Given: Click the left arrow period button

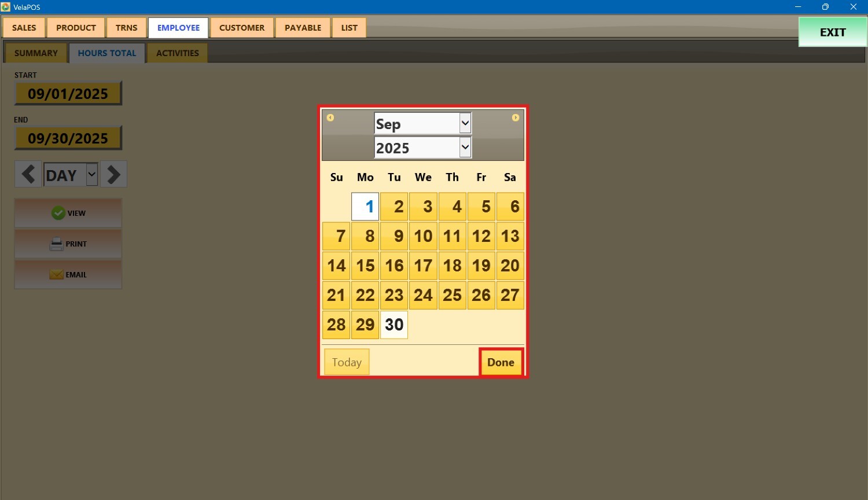Looking at the screenshot, I should pos(28,174).
